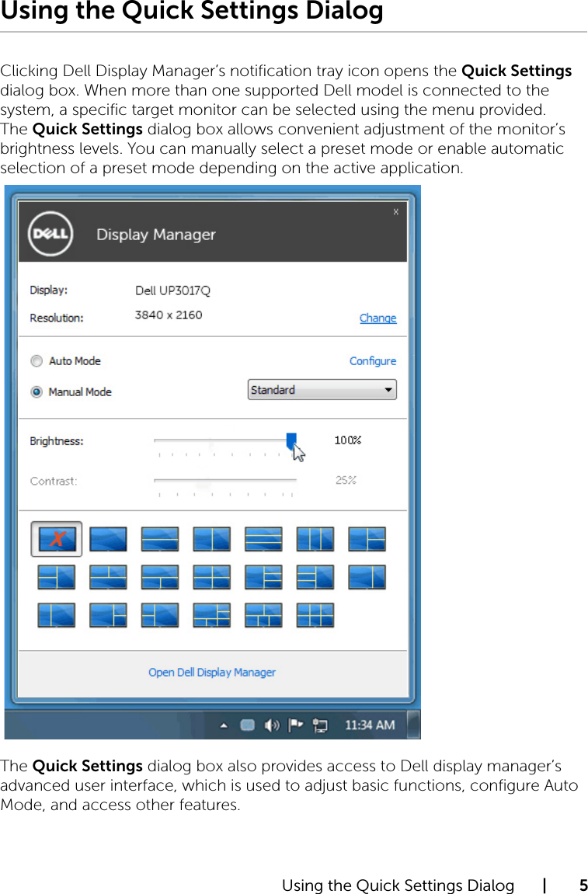
Task: Select layout with two top and three bottom panes
Action: point(263,615)
